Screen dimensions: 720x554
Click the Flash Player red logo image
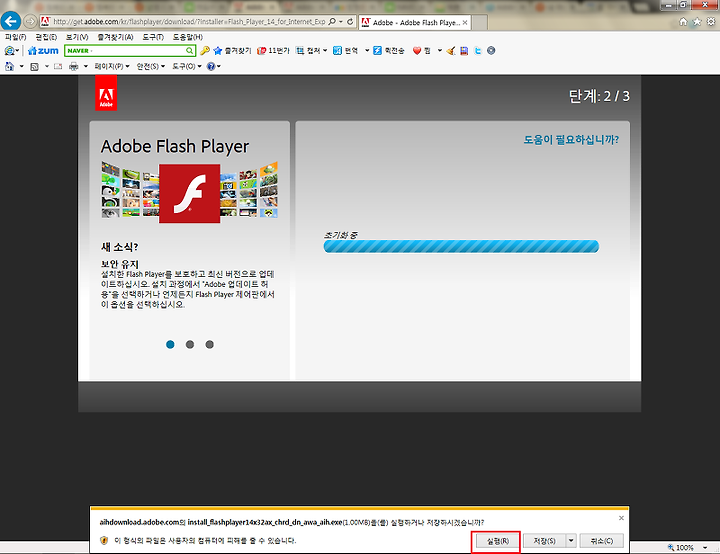coord(189,193)
